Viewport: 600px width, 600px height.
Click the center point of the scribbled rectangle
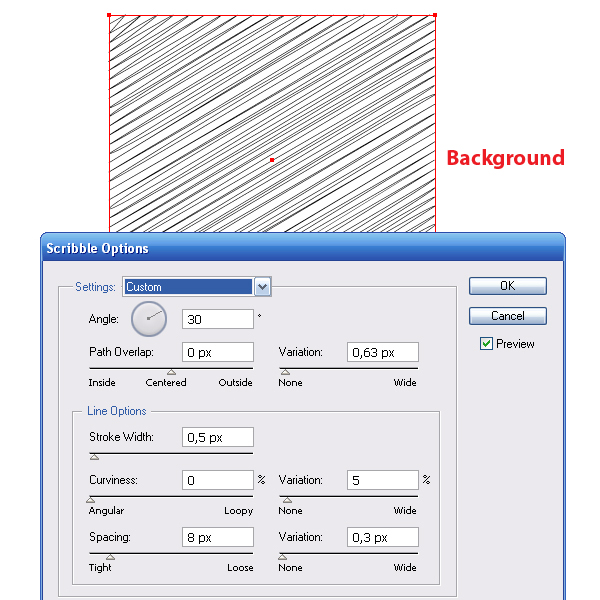[x=272, y=160]
